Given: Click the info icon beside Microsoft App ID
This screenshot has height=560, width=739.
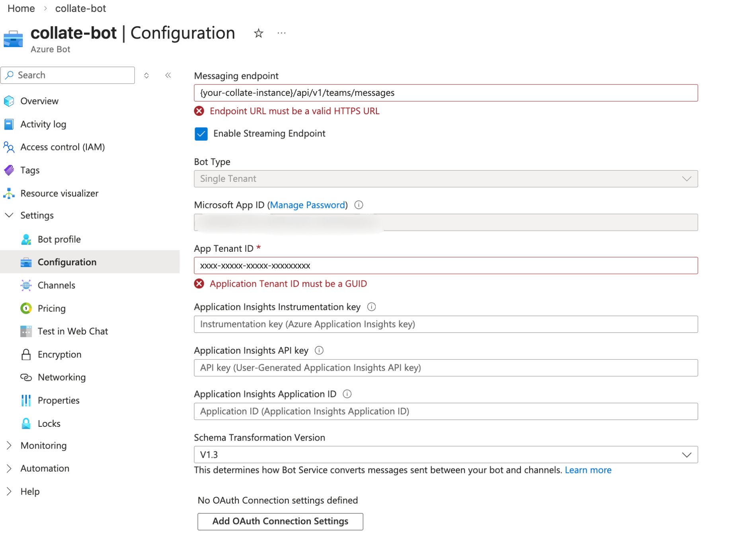Looking at the screenshot, I should (x=359, y=205).
